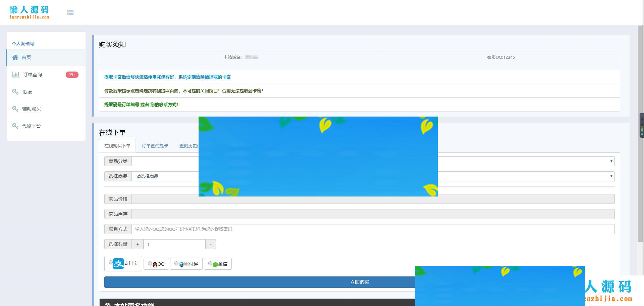Click the 99+ badge on 订单查询

pyautogui.click(x=72, y=75)
